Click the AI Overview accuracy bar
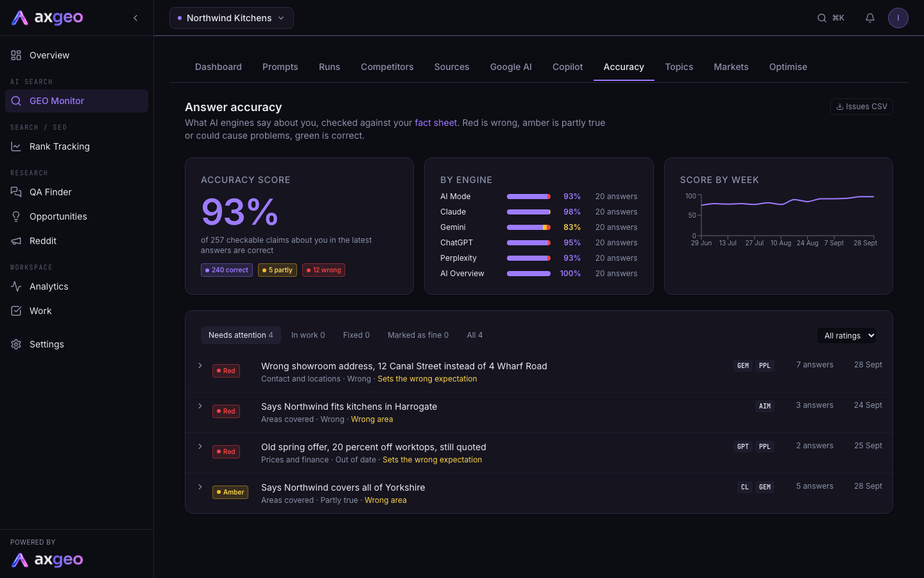924x578 pixels. 529,274
